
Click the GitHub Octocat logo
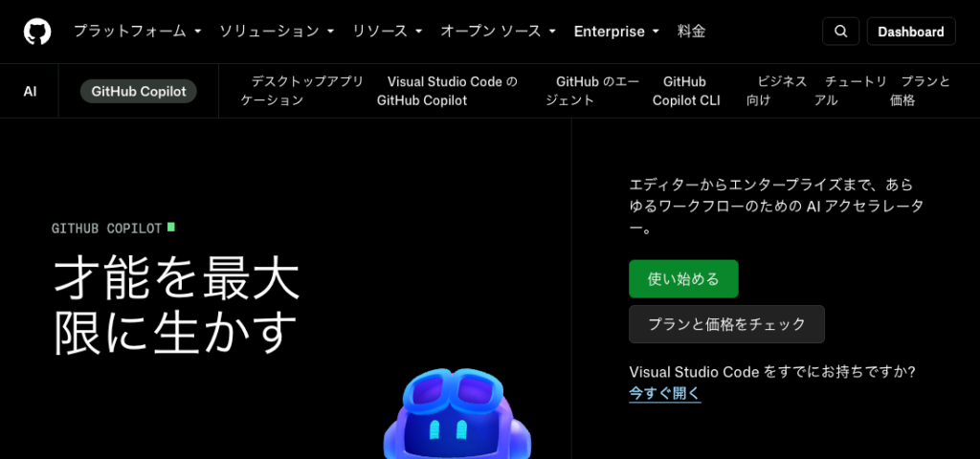pos(37,32)
